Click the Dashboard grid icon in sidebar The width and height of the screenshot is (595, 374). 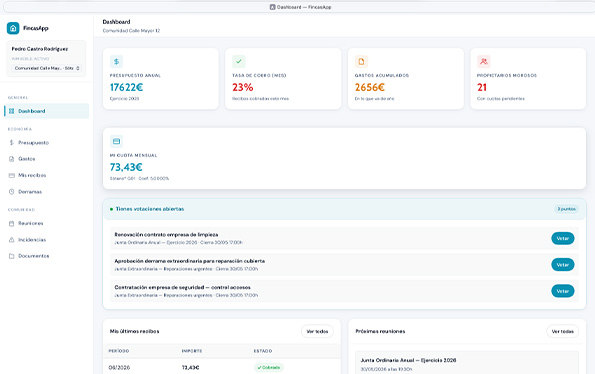(11, 111)
